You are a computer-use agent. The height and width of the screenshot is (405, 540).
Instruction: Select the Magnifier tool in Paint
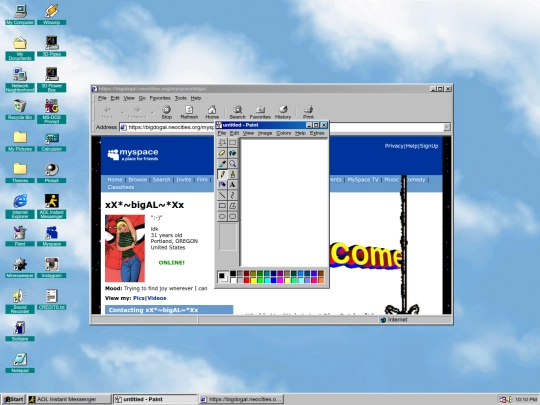[x=233, y=164]
